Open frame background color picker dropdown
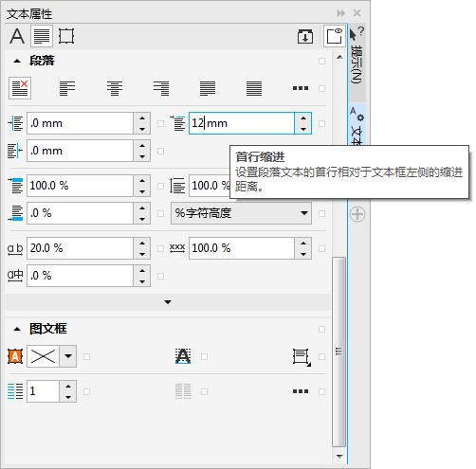The width and height of the screenshot is (476, 469). click(68, 356)
